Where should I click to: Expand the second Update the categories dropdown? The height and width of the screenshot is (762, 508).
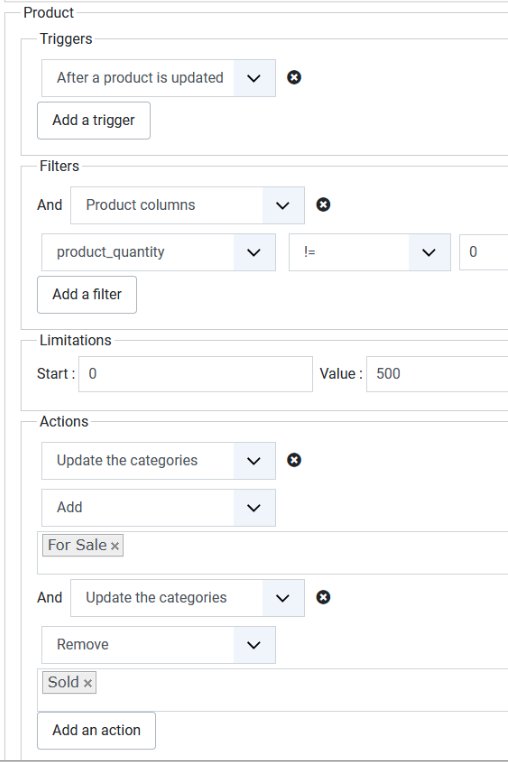click(x=187, y=598)
